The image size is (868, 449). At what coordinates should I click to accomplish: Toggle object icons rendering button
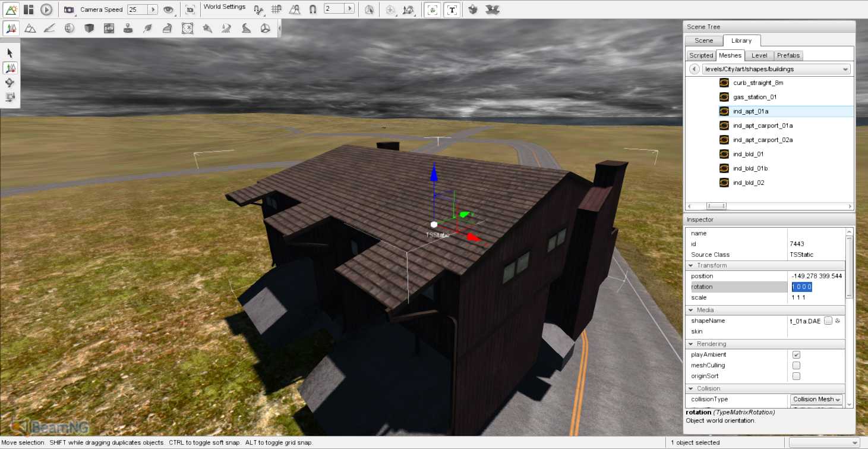click(433, 10)
